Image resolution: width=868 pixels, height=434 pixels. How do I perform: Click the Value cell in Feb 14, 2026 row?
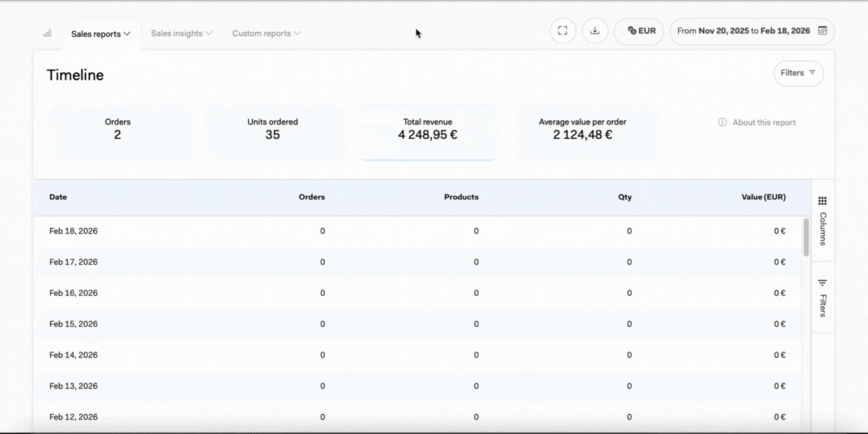(x=779, y=355)
